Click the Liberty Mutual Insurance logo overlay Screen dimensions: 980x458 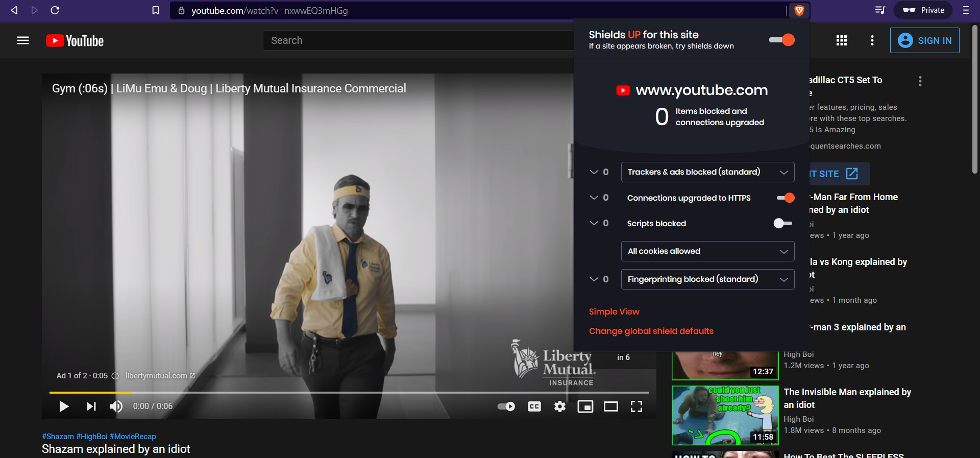tap(553, 363)
